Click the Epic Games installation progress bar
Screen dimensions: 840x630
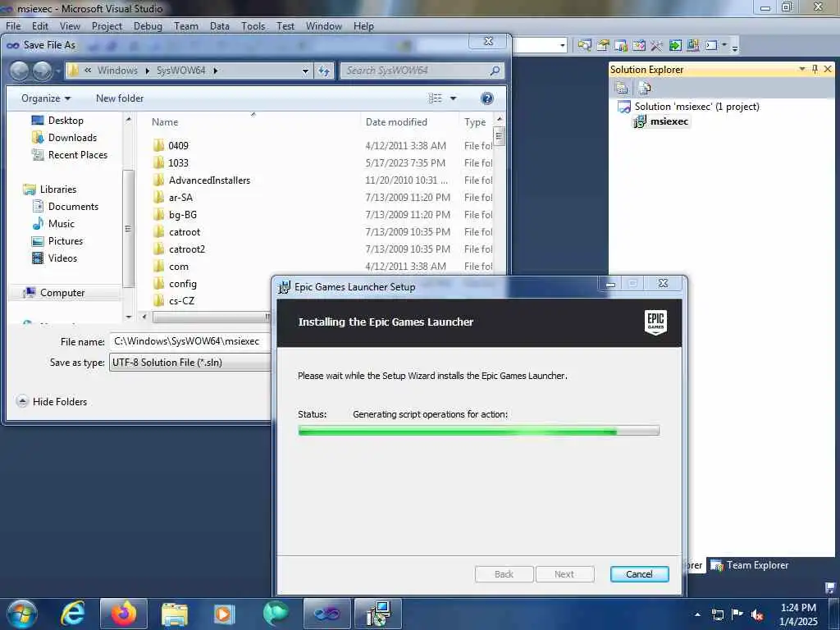point(479,431)
